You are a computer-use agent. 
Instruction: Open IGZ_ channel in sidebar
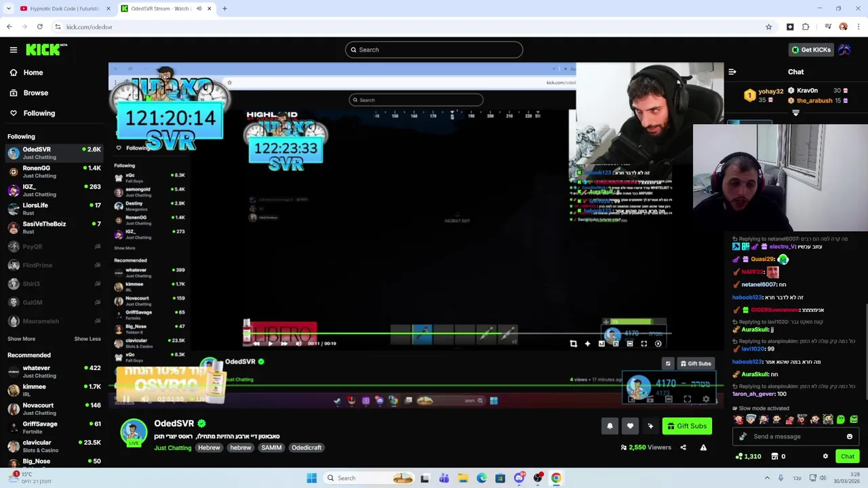pyautogui.click(x=54, y=190)
